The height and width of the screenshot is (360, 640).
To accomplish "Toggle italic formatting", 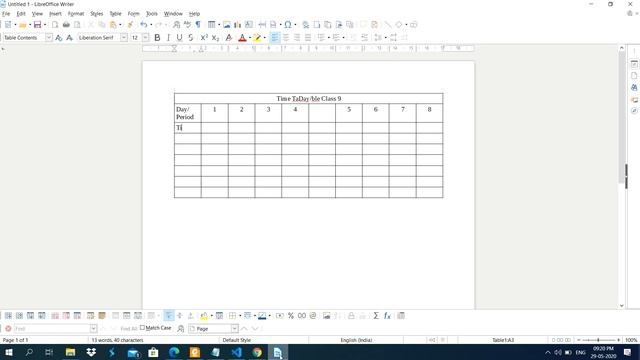I will click(x=168, y=38).
